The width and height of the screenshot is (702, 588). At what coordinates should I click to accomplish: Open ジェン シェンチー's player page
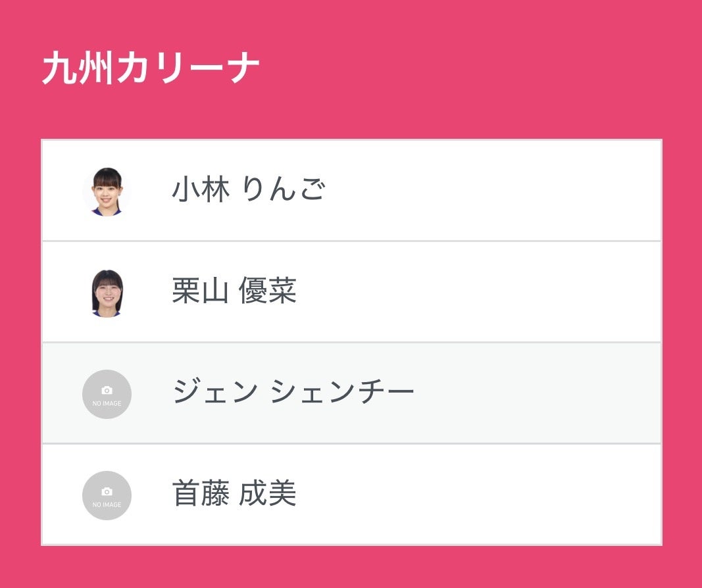[293, 393]
